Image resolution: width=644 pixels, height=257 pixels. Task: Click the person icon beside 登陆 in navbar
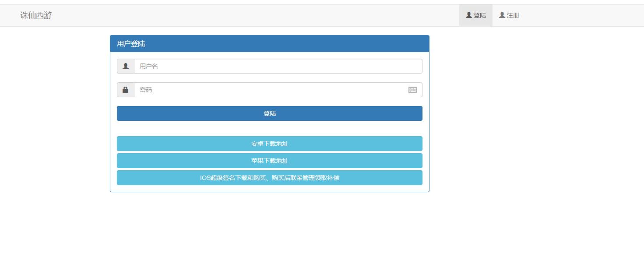click(468, 15)
